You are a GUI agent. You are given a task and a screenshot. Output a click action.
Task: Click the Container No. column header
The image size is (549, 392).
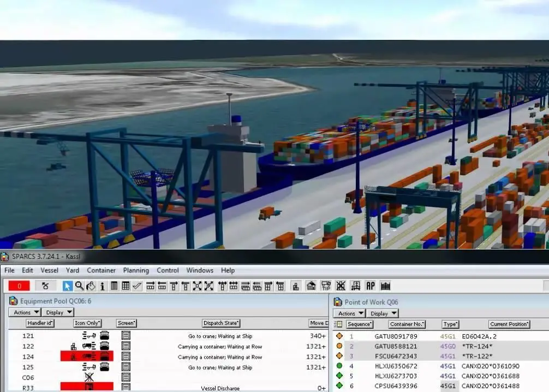[407, 324]
